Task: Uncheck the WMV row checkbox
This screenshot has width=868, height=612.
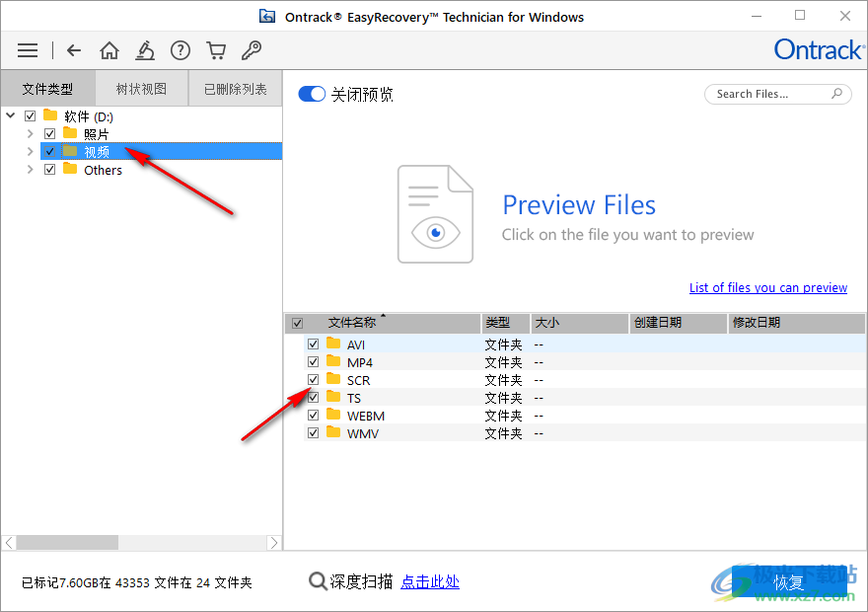Action: click(314, 432)
